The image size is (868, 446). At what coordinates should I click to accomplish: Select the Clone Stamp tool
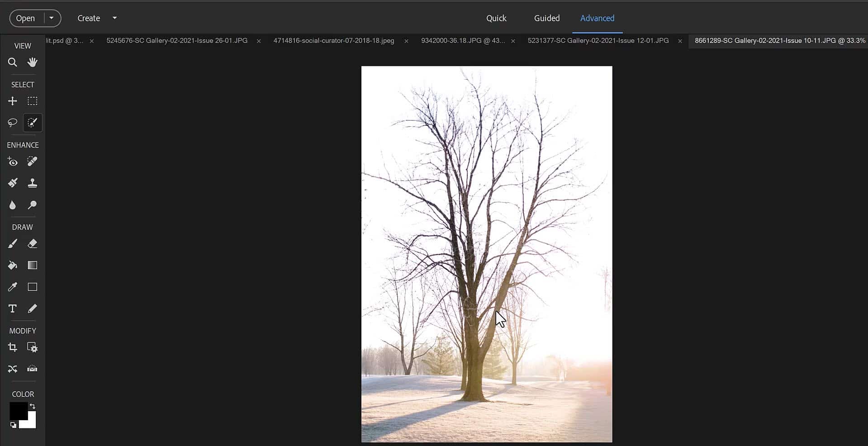[x=32, y=183]
